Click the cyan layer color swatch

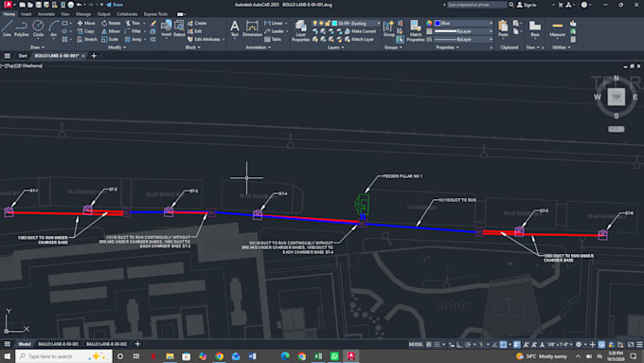click(334, 24)
